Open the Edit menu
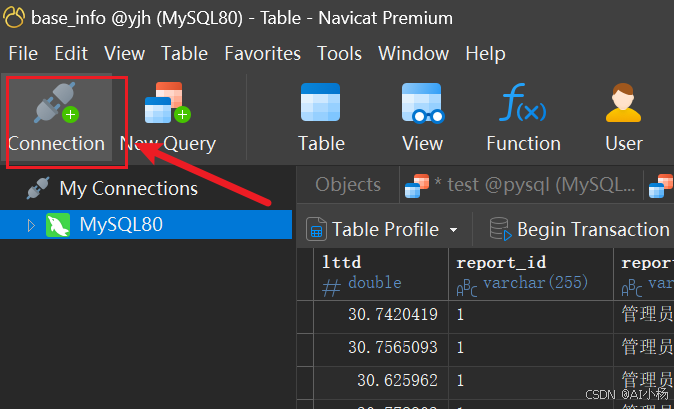This screenshot has height=409, width=674. [x=71, y=54]
